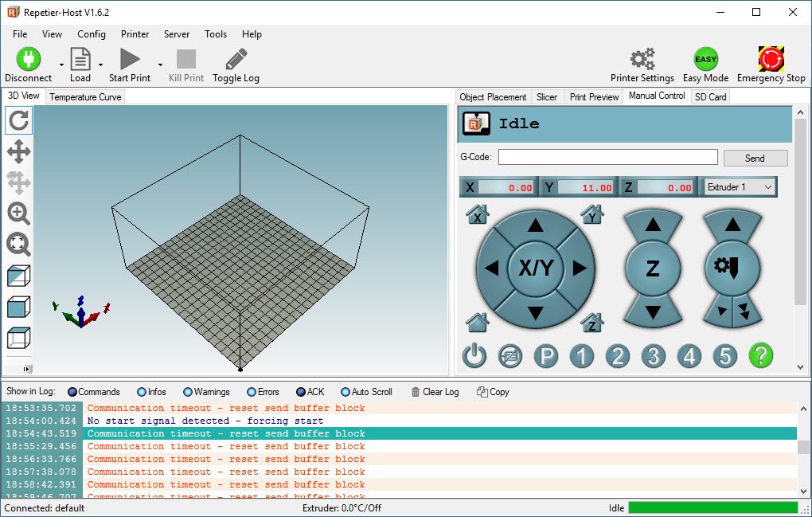812x517 pixels.
Task: Toggle Auto Scroll for log
Action: tap(367, 392)
